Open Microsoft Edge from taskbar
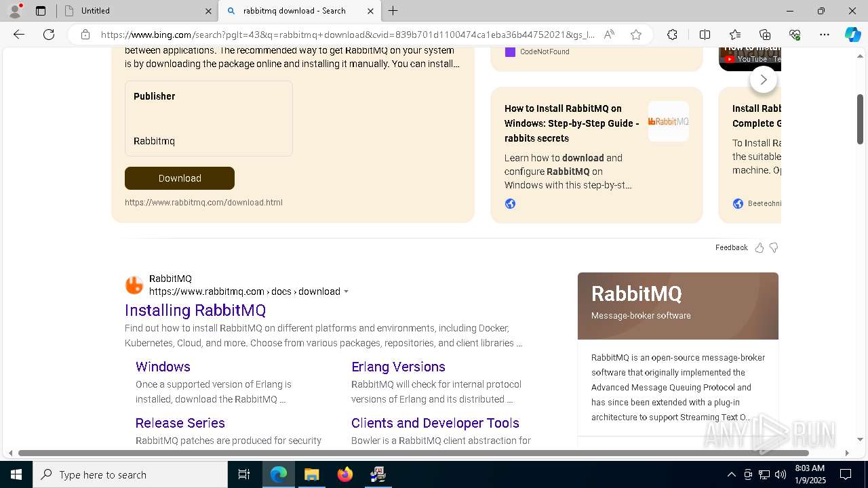 tap(279, 474)
